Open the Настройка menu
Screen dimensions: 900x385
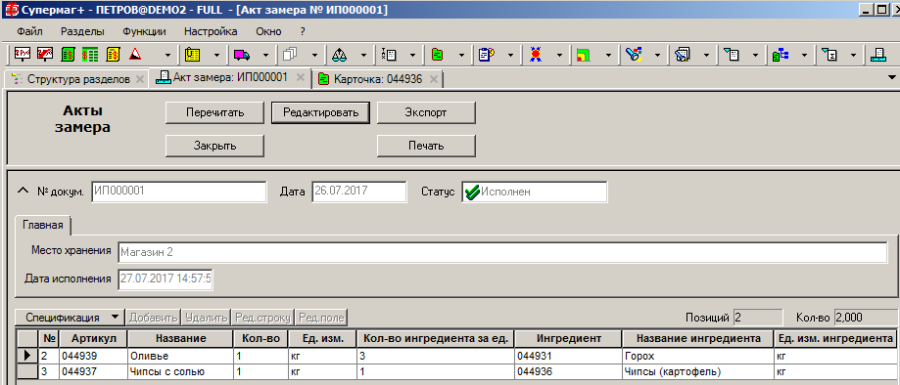211,32
